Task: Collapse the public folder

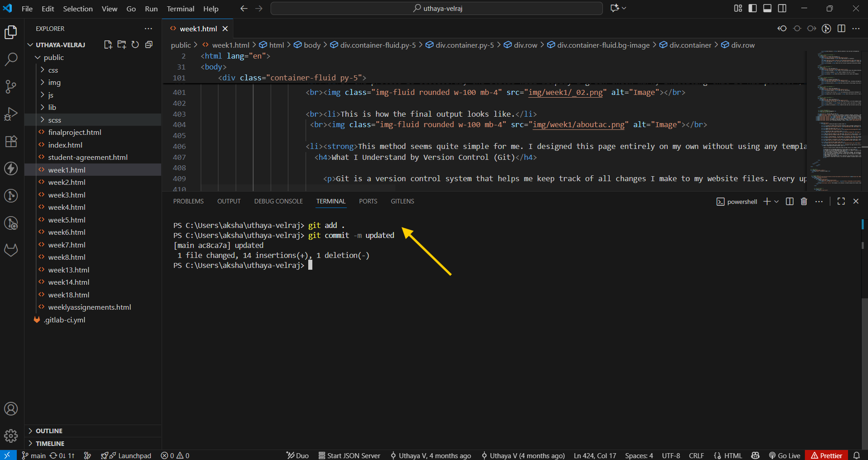Action: click(x=93, y=57)
